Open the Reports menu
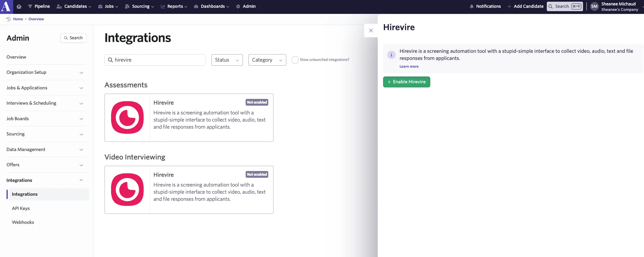 [x=174, y=6]
